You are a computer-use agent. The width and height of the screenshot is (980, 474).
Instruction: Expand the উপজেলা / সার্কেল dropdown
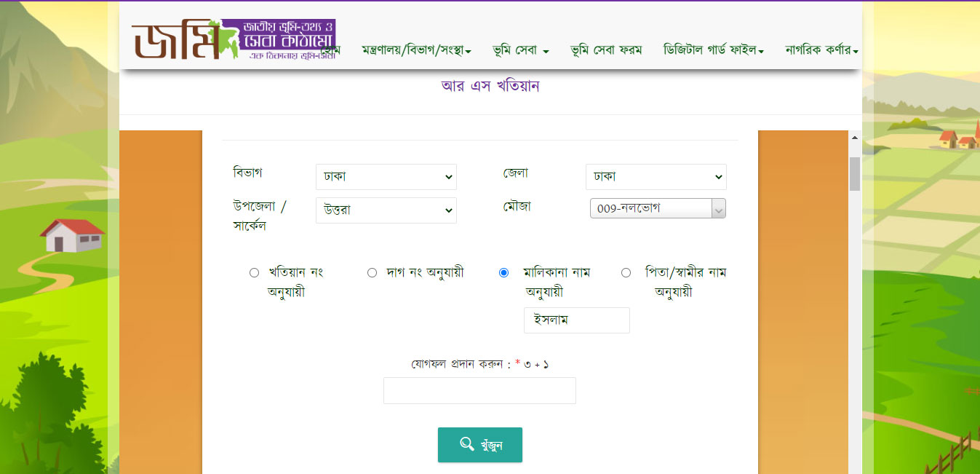tap(386, 210)
